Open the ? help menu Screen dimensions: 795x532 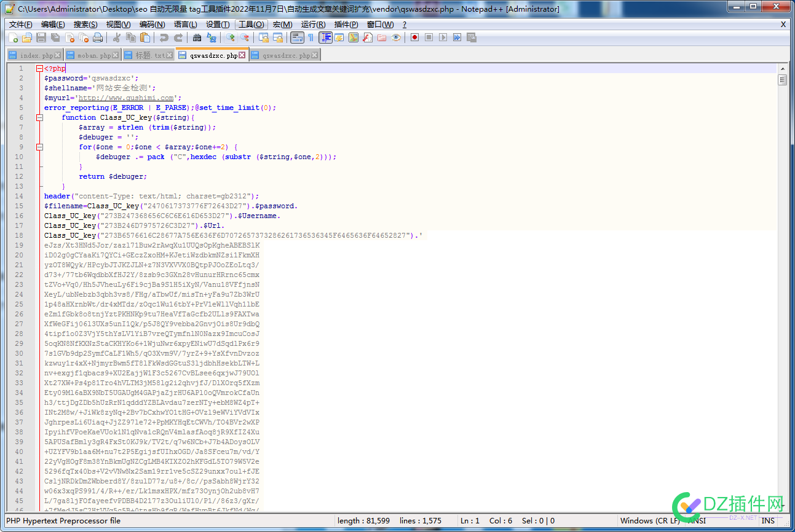[x=404, y=25]
